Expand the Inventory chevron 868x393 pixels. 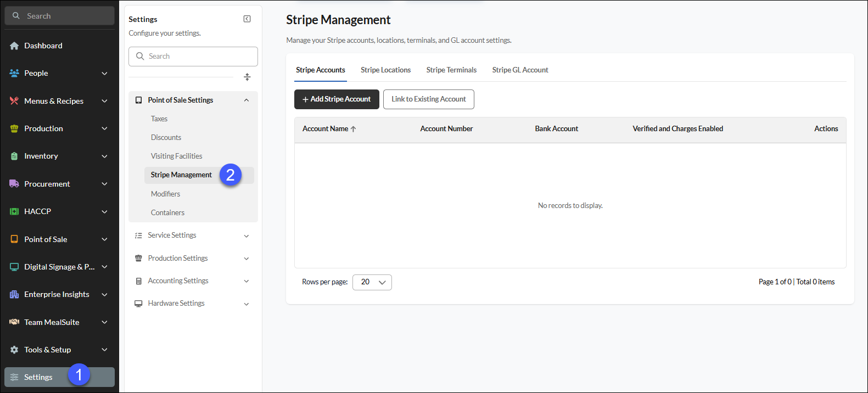104,156
